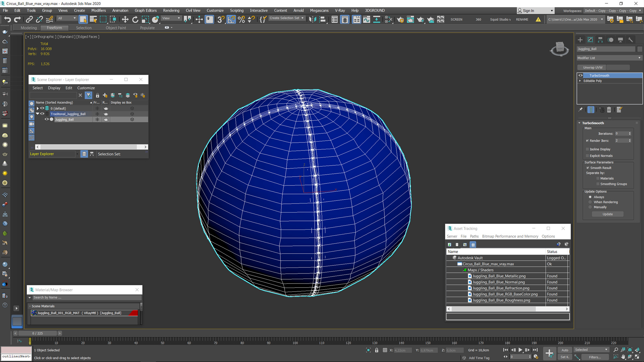Image resolution: width=644 pixels, height=362 pixels.
Task: Click Play Animation button
Action: pos(520,350)
